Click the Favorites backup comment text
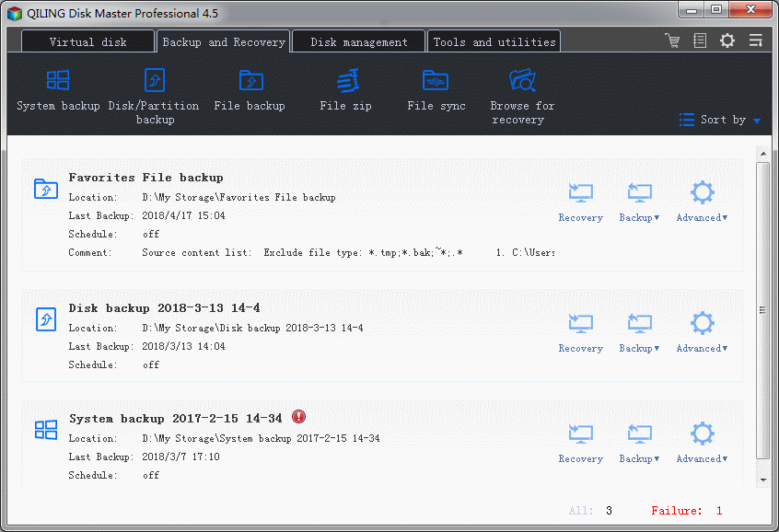The height and width of the screenshot is (532, 779). tap(348, 252)
